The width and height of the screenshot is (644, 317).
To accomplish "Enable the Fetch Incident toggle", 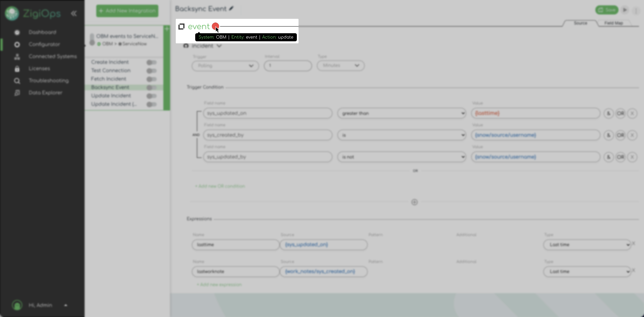I will click(x=151, y=79).
